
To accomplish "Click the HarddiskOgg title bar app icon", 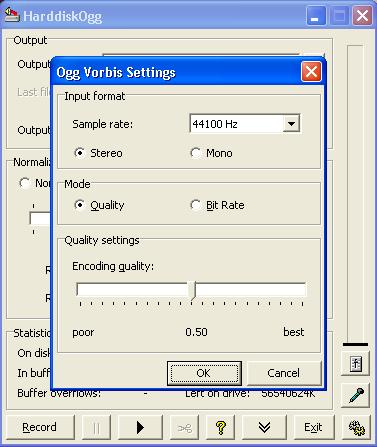I will tap(12, 15).
